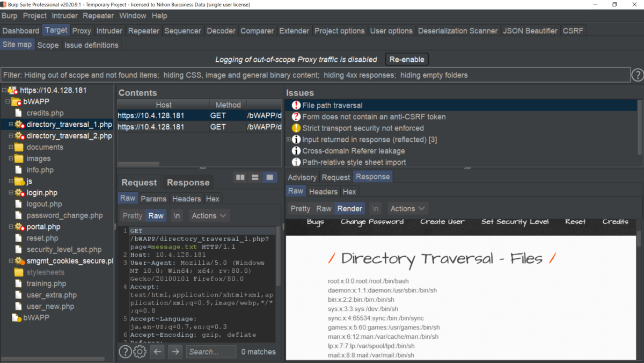Sort Contents by the Host column header

[x=164, y=105]
